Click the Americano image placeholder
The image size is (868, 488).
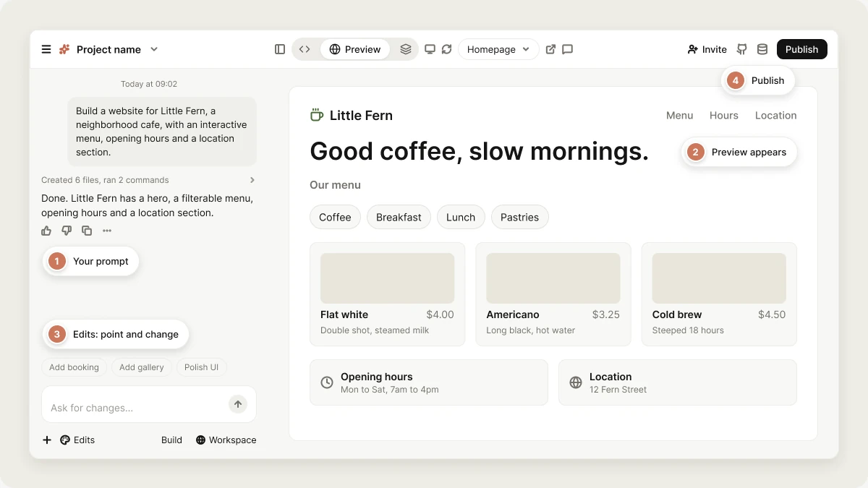[x=553, y=278]
